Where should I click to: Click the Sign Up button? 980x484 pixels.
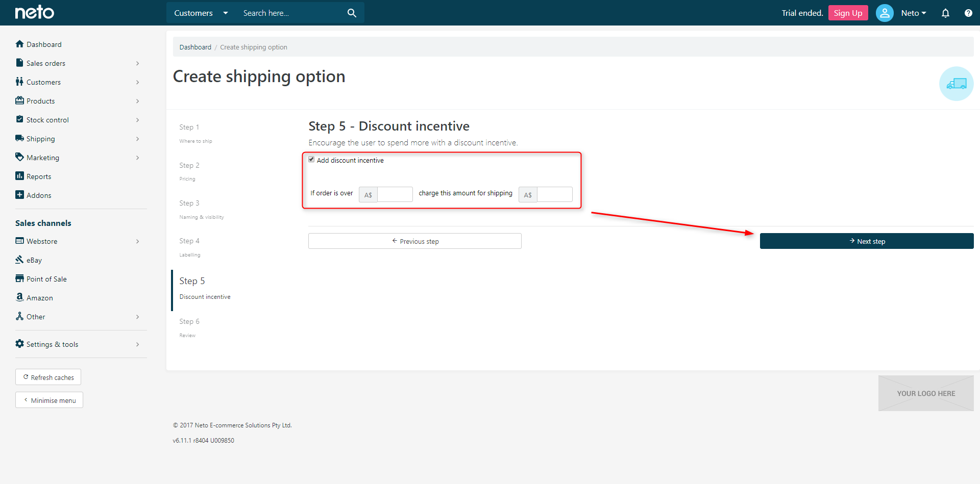click(x=848, y=13)
